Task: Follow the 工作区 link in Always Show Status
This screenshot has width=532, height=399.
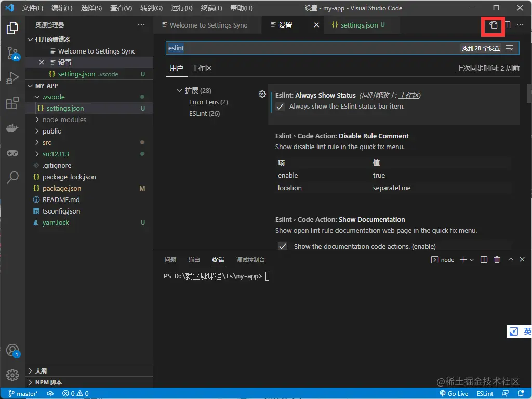Action: click(x=409, y=96)
